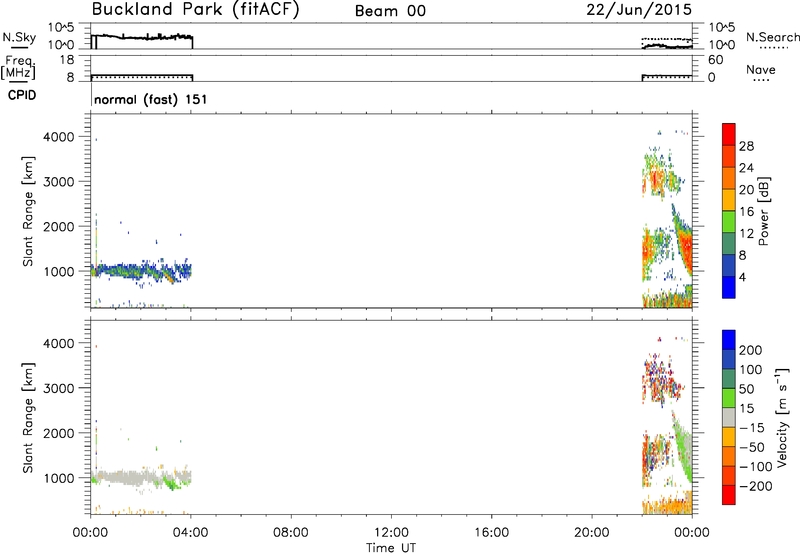This screenshot has height=554, width=800.
Task: Click the 200 label on velocity colorbar
Action: [x=751, y=350]
